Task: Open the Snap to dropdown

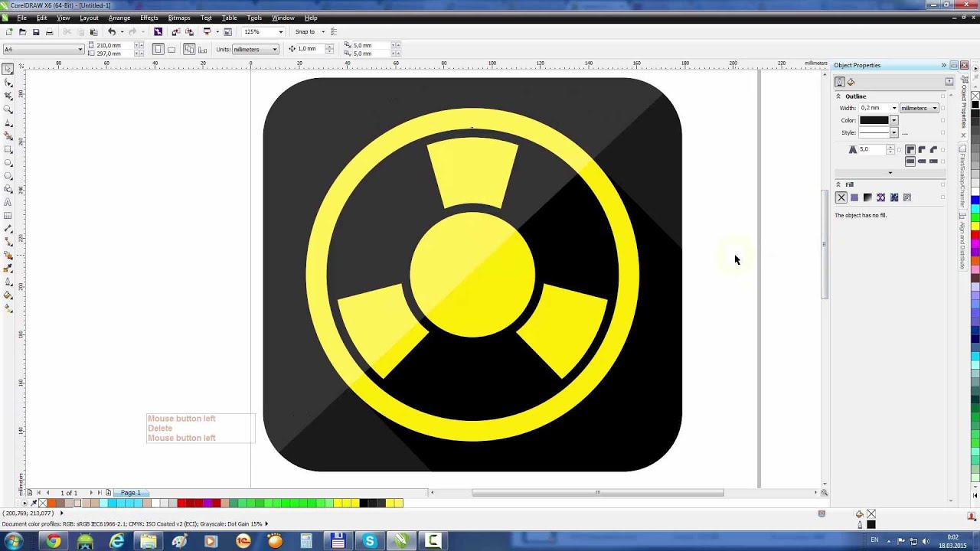Action: 322,32
